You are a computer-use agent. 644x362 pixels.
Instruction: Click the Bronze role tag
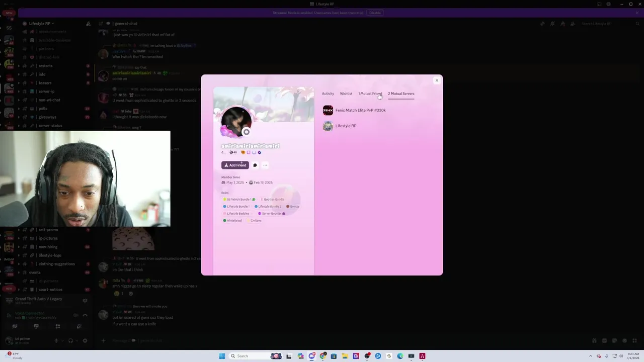click(293, 206)
